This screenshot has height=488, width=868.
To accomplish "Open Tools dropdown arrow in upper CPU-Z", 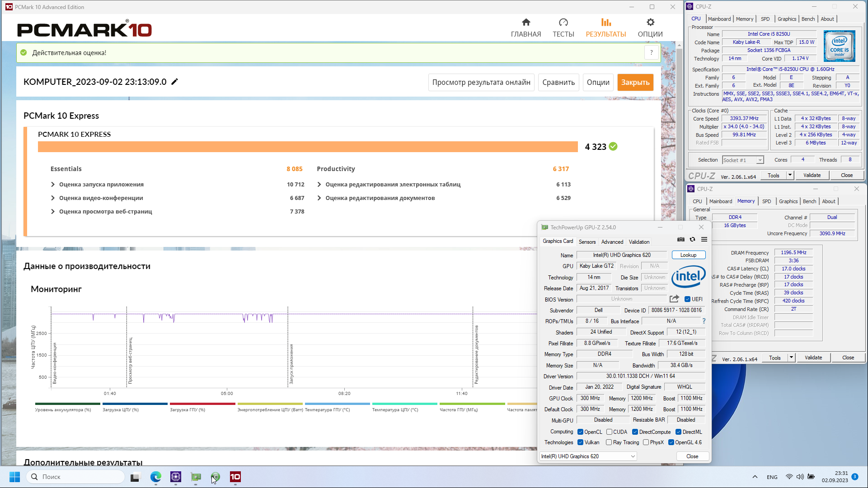I will tap(790, 175).
